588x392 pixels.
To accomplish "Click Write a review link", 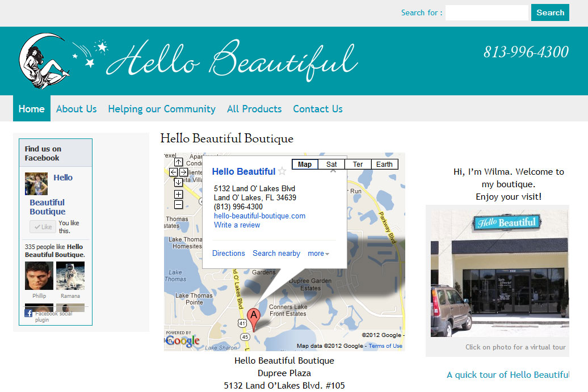I will [237, 225].
